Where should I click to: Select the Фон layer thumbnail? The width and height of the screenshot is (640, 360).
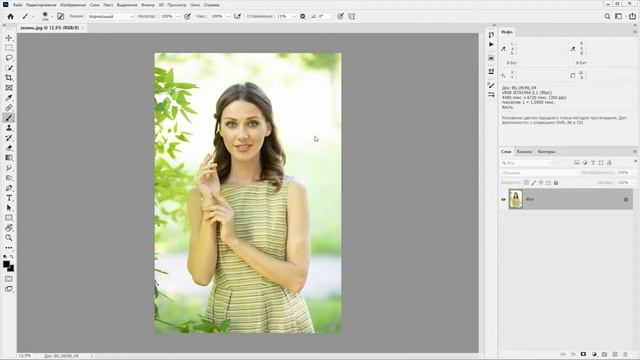pyautogui.click(x=516, y=199)
